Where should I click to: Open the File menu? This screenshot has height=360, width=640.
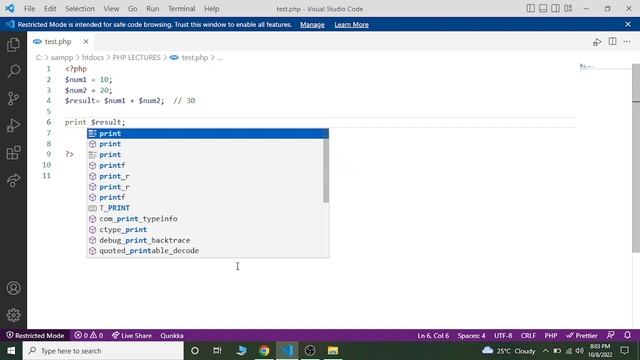[x=29, y=9]
